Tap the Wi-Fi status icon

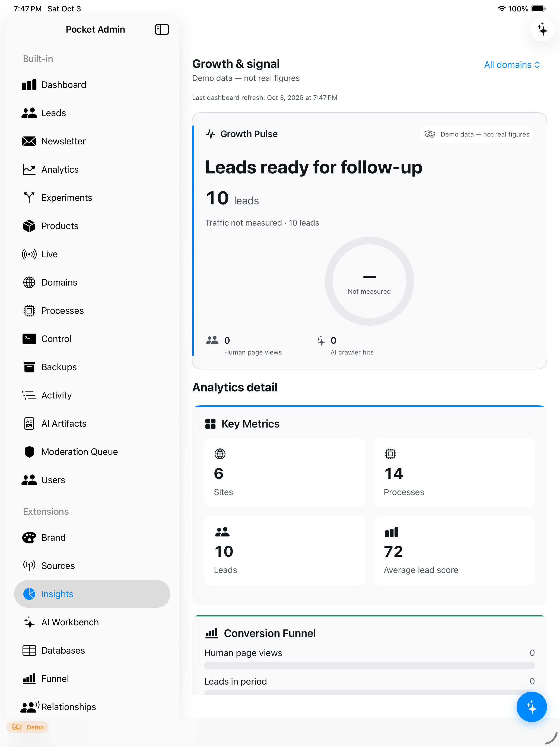[502, 9]
